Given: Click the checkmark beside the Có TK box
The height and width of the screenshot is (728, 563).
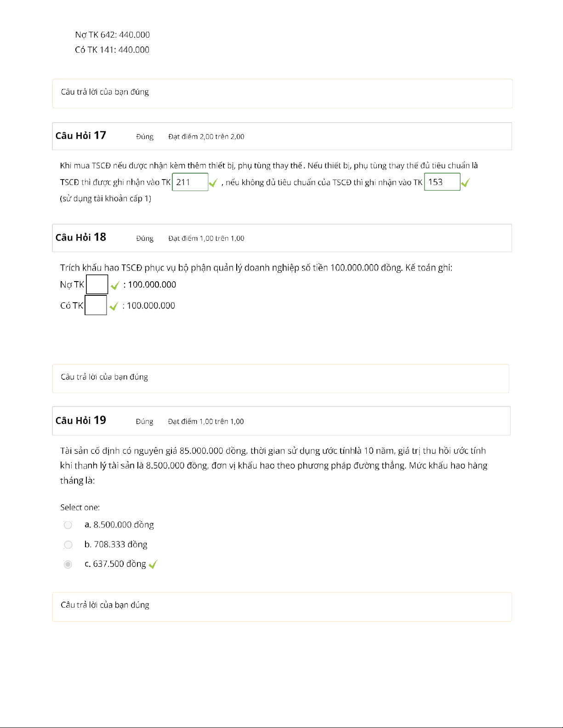Looking at the screenshot, I should (x=114, y=306).
